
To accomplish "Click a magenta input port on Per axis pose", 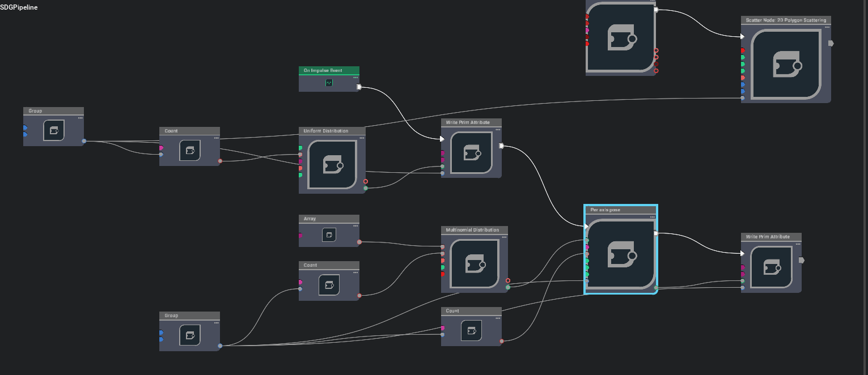I will [x=586, y=246].
